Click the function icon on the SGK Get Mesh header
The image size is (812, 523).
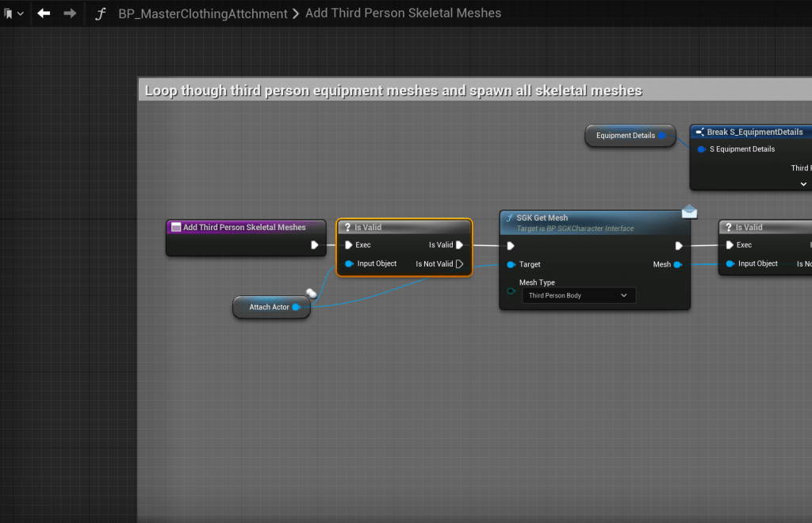(510, 217)
